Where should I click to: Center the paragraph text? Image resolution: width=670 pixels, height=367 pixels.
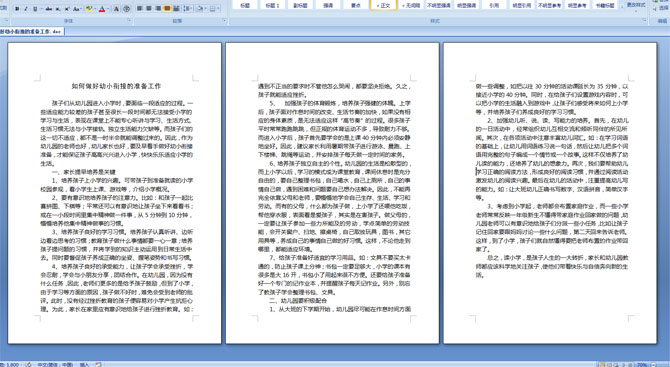(x=149, y=9)
